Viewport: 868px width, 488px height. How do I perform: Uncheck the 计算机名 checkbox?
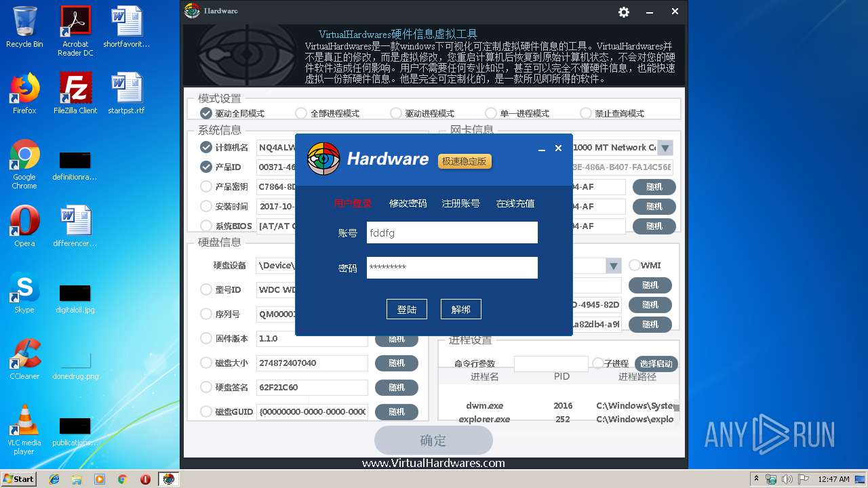pos(206,147)
